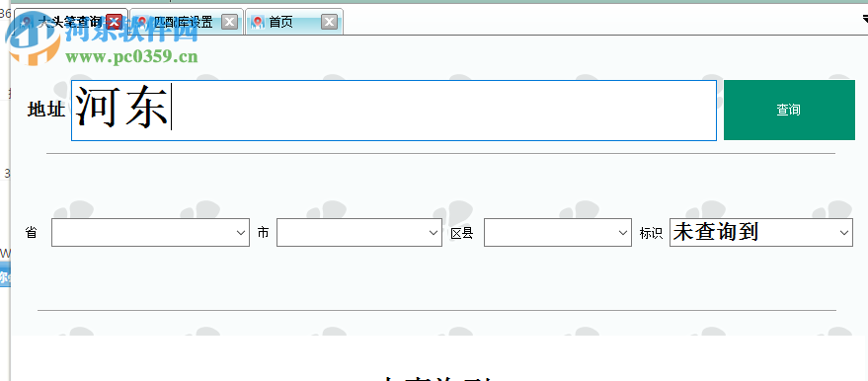Image resolution: width=868 pixels, height=381 pixels.
Task: Open the 市 city dropdown
Action: click(359, 232)
